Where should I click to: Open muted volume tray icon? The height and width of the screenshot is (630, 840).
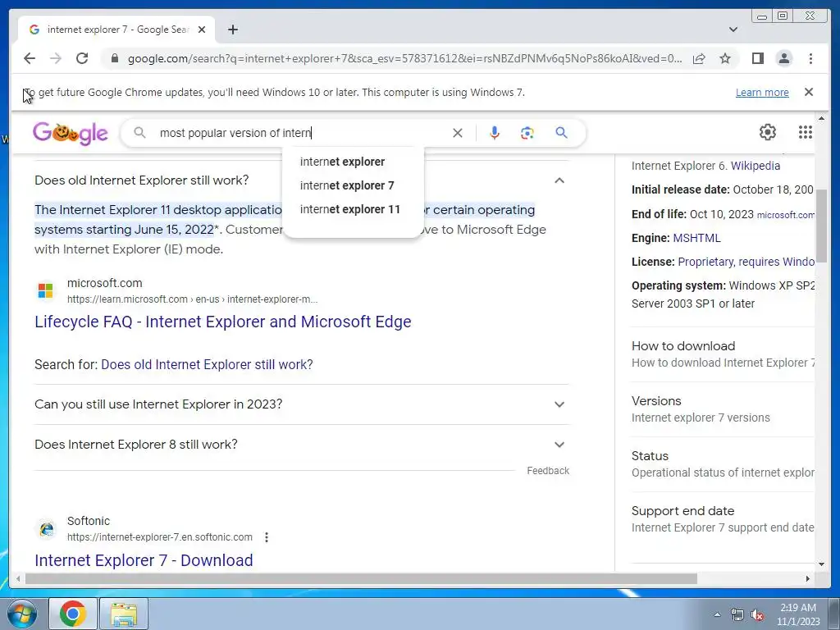click(757, 614)
